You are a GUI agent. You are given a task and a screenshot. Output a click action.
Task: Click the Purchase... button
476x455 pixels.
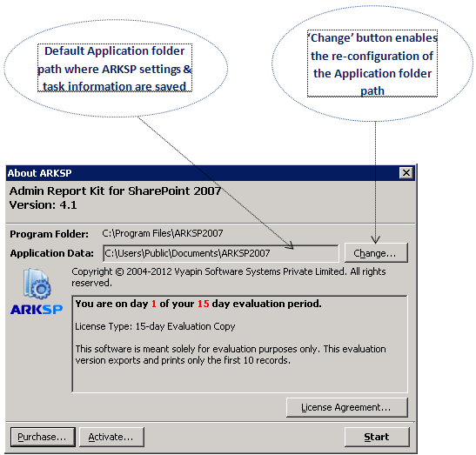click(43, 437)
